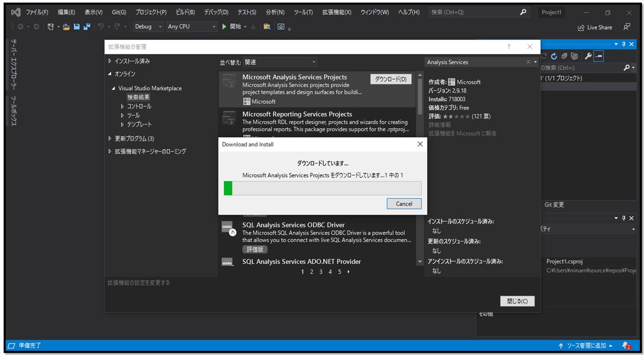Image resolution: width=644 pixels, height=355 pixels.
Task: Click the New Project toolbar icon
Action: 51,26
